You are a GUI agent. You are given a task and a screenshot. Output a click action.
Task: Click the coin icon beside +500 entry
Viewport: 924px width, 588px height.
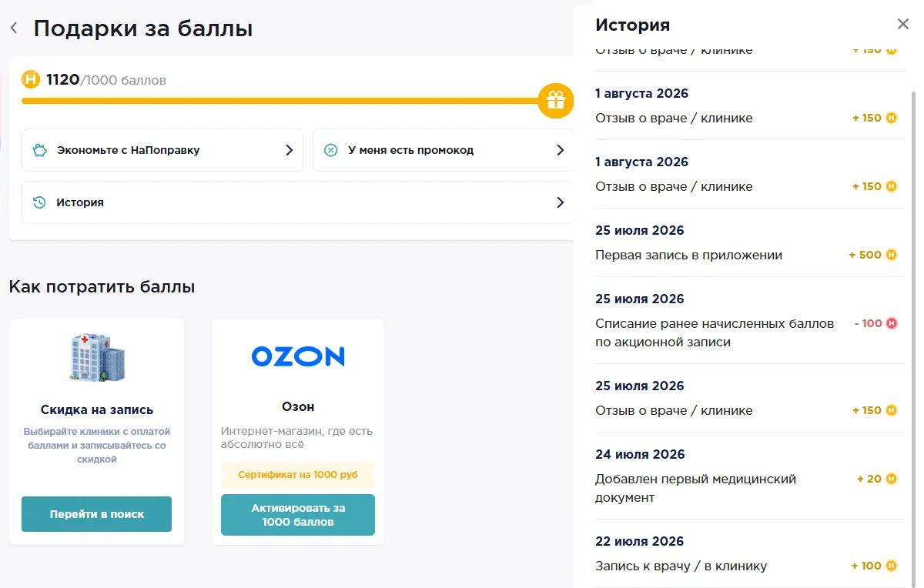[892, 255]
